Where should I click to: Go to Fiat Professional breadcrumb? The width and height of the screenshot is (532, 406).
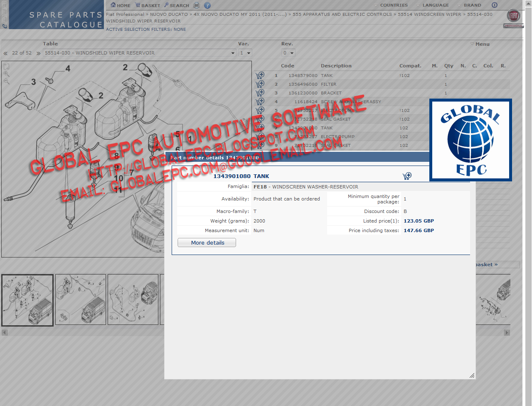[125, 14]
